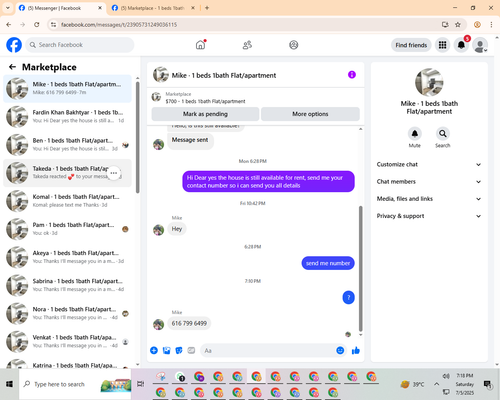The height and width of the screenshot is (400, 500).
Task: Open the three-dots menu on Takeda chat
Action: 114,173
